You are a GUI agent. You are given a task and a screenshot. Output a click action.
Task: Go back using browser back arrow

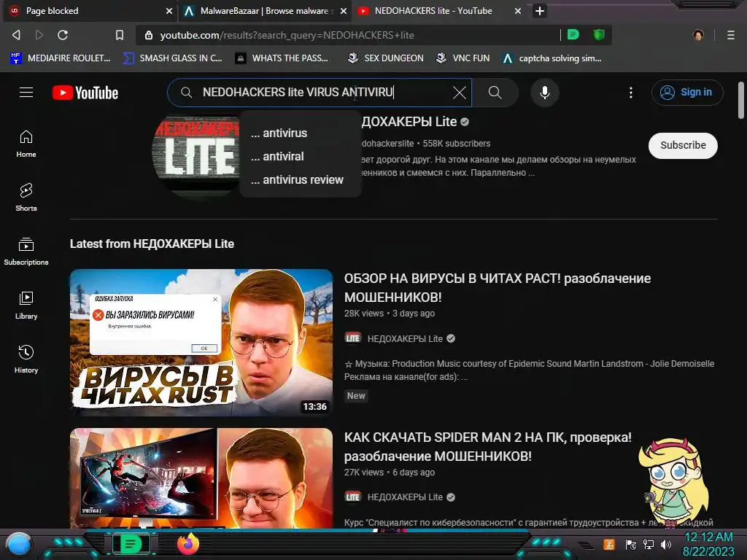[16, 35]
